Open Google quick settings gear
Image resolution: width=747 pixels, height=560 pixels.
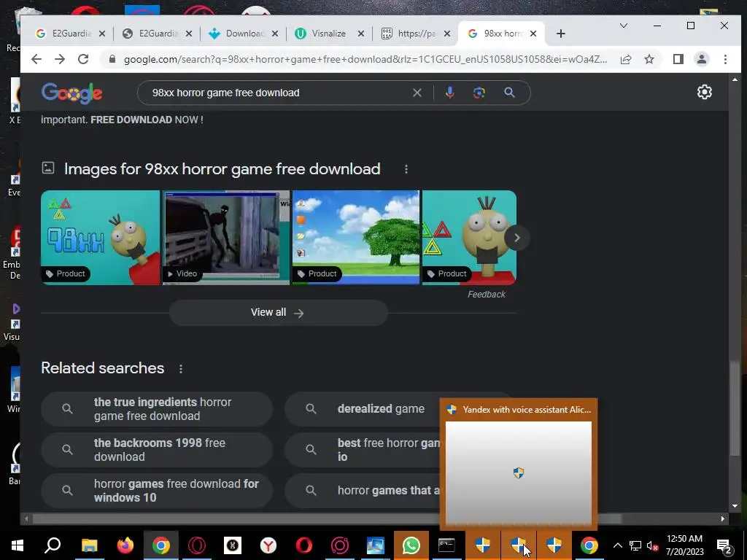704,92
